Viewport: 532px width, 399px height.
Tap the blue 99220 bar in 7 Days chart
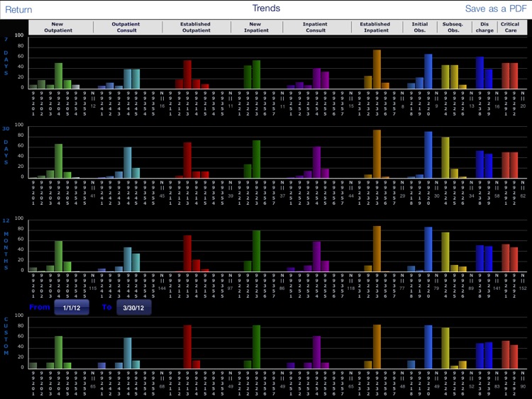(x=428, y=72)
